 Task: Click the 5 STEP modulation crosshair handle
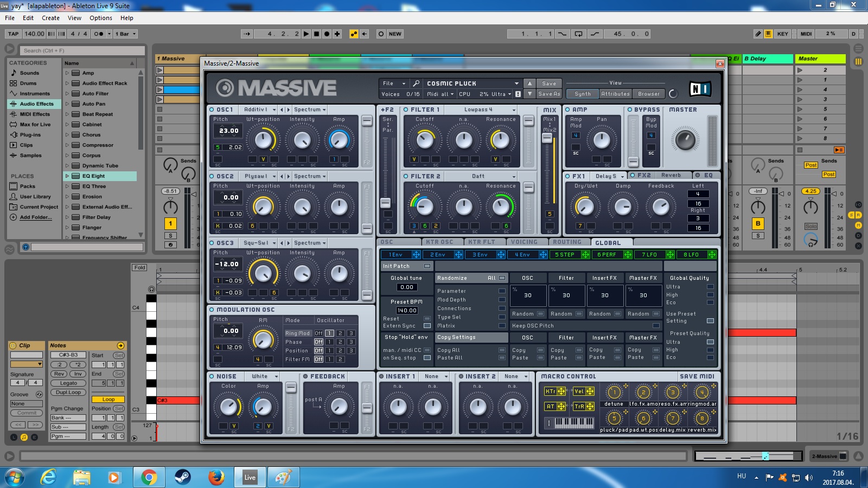585,254
